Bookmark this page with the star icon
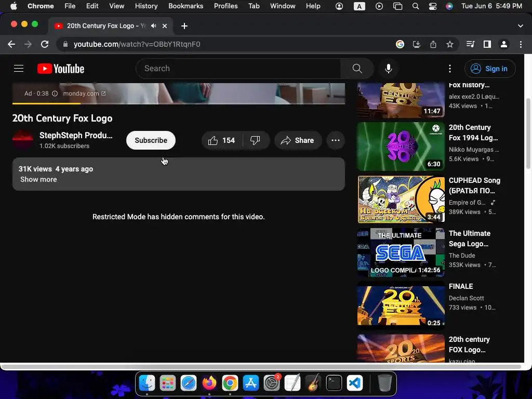The image size is (532, 399). pyautogui.click(x=450, y=44)
